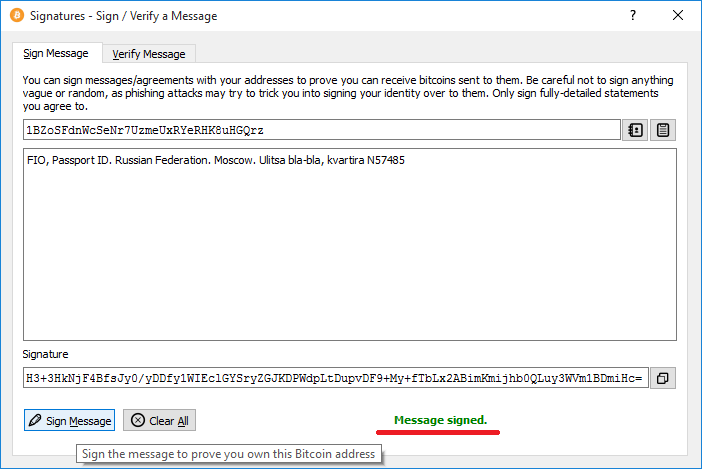Click the Bitcoin logo in the title bar

tap(16, 16)
